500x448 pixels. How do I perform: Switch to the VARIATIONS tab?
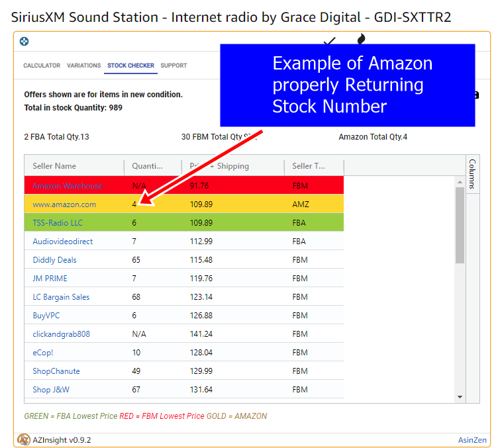[84, 66]
